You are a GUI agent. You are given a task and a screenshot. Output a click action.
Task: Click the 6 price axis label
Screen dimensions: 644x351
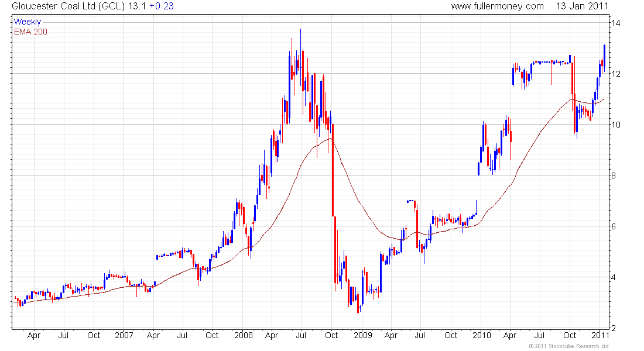(x=614, y=226)
